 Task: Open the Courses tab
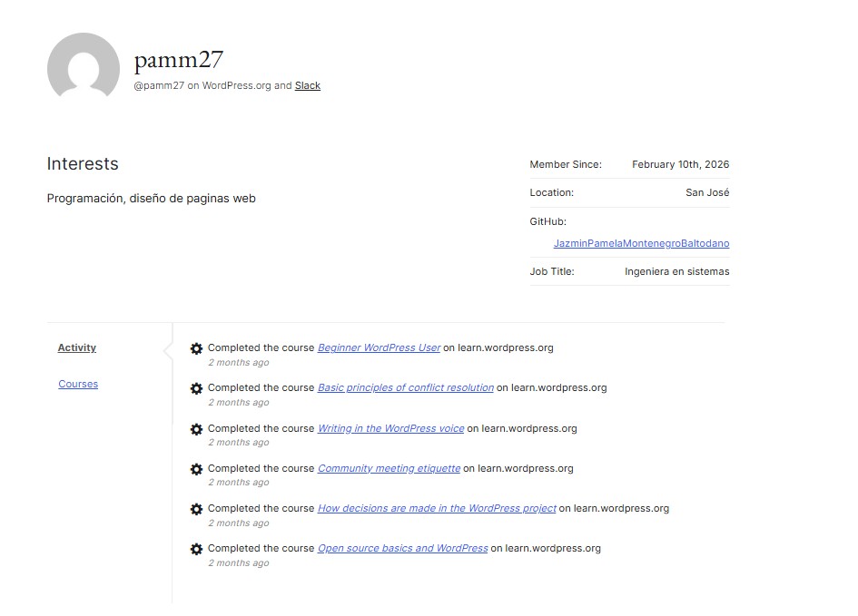78,384
